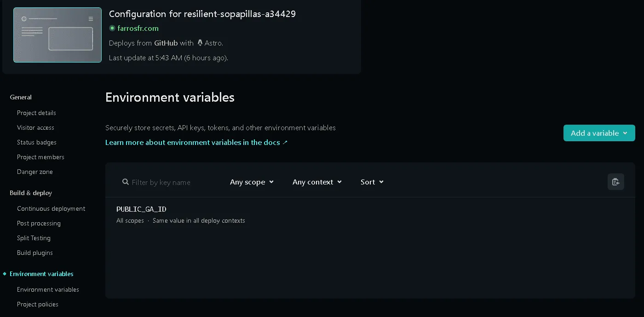Open the Danger zone section
644x317 pixels.
click(35, 172)
